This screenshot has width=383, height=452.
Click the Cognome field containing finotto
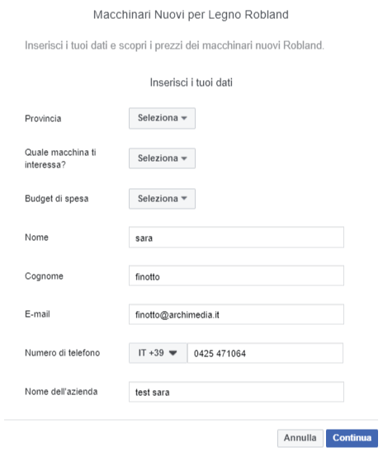[236, 276]
